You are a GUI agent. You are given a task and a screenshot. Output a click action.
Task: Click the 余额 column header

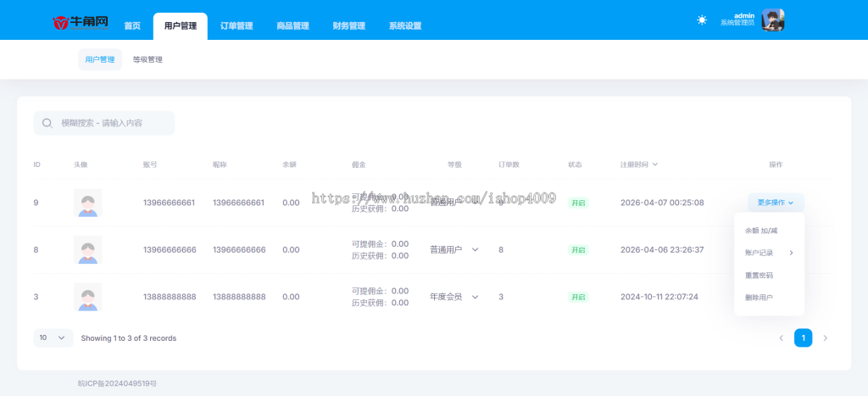click(290, 165)
